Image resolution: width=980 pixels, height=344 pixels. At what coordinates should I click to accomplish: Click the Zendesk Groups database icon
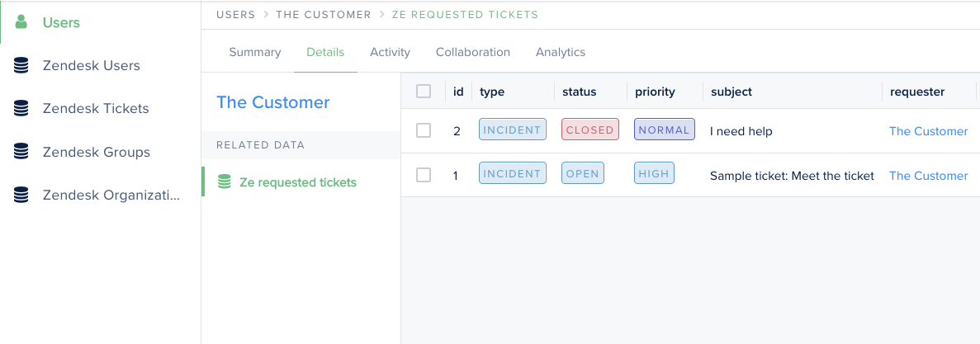21,152
